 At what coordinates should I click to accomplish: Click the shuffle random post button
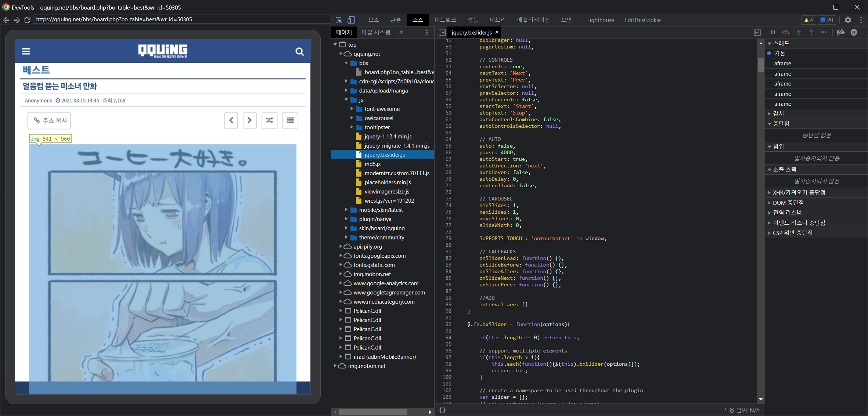click(269, 120)
